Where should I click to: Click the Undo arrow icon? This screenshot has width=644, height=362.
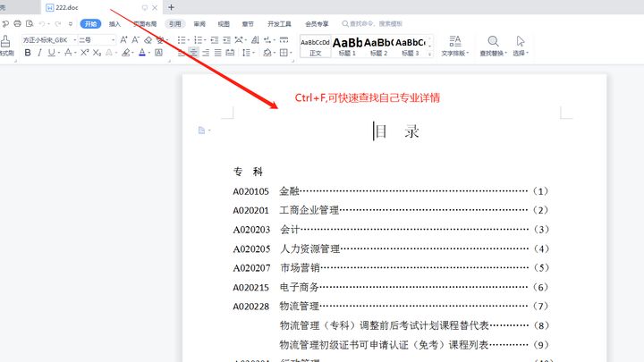click(41, 24)
